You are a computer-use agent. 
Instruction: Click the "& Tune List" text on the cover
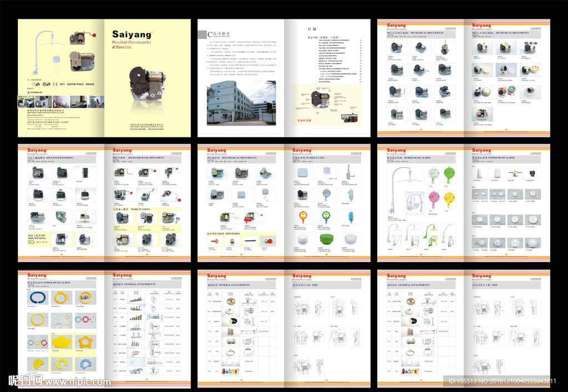[x=121, y=47]
